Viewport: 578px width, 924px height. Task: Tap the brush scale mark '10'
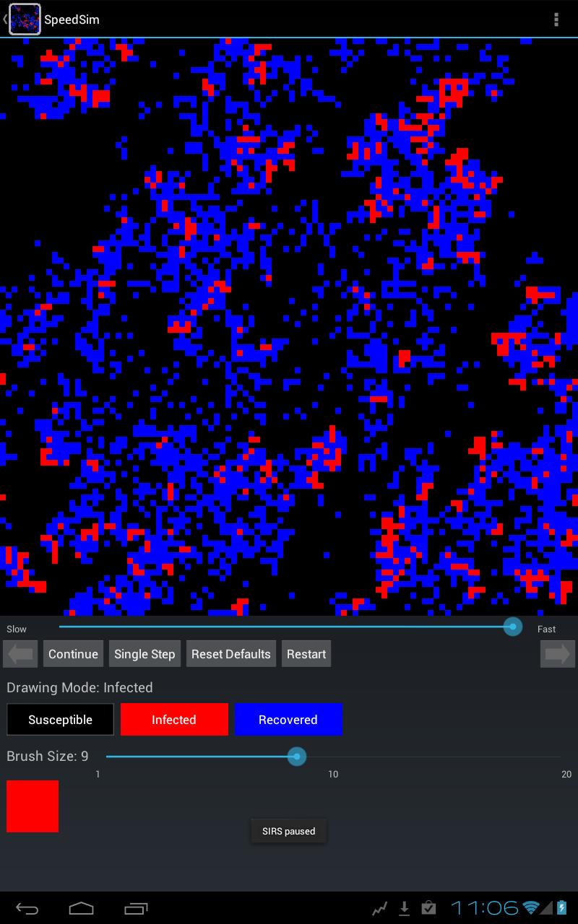(x=333, y=774)
